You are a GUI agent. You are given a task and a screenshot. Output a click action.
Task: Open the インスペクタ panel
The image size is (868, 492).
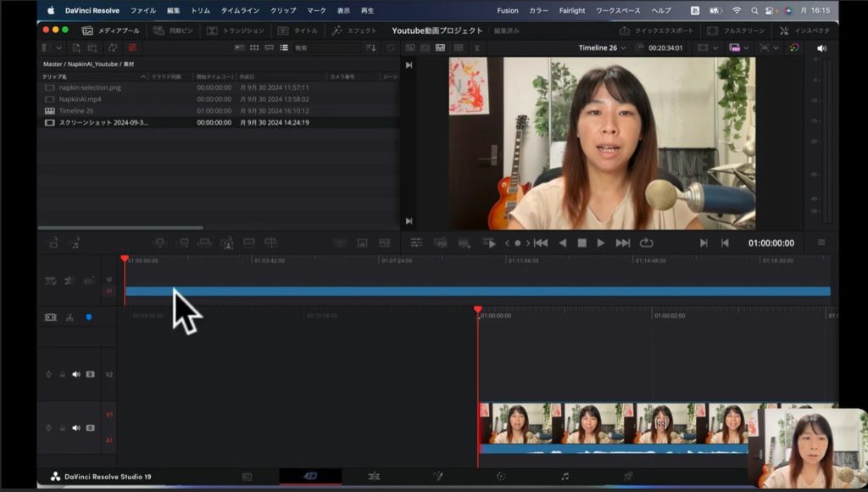coord(804,31)
